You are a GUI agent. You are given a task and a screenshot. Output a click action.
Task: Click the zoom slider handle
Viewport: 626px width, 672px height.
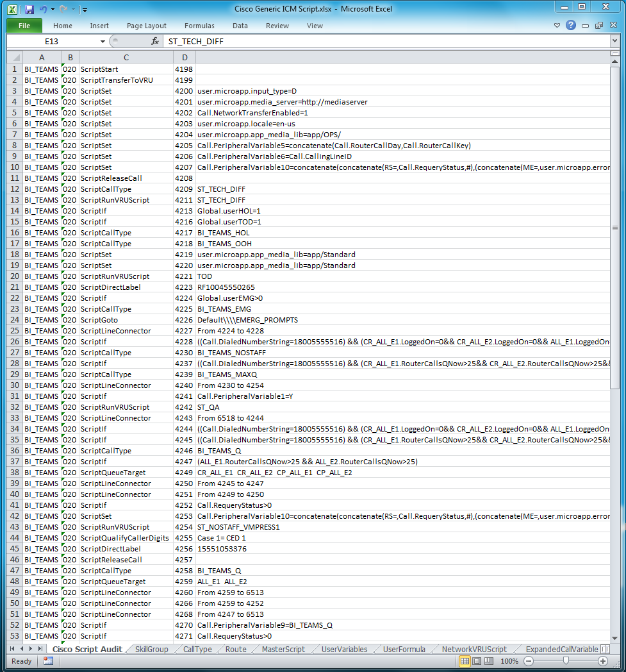tap(566, 661)
